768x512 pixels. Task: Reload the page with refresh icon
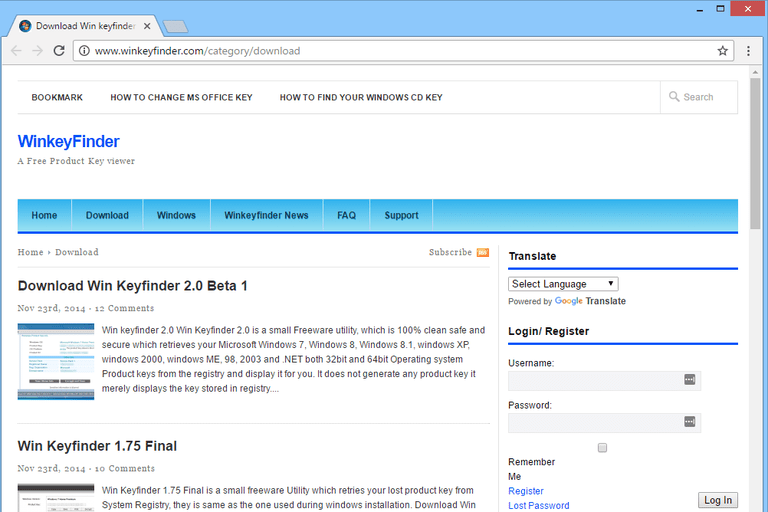(59, 51)
